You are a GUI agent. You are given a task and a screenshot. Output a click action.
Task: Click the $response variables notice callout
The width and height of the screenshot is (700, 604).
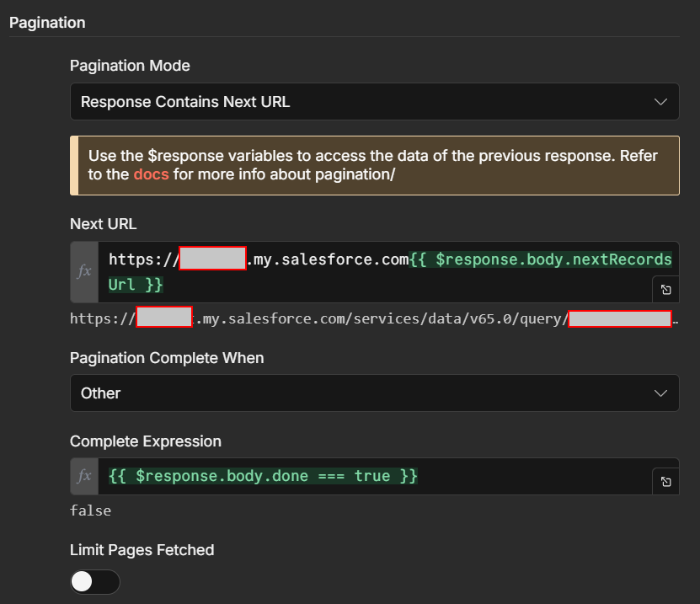pos(374,165)
